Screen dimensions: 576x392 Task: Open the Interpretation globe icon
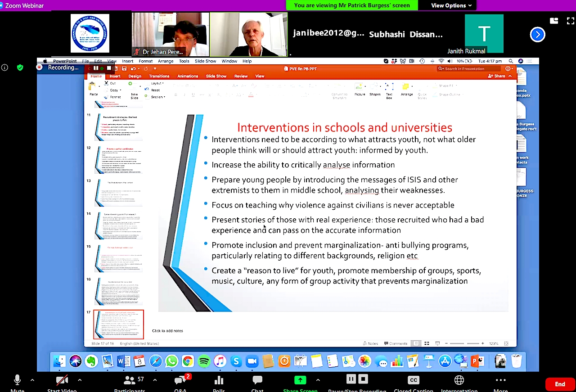459,380
